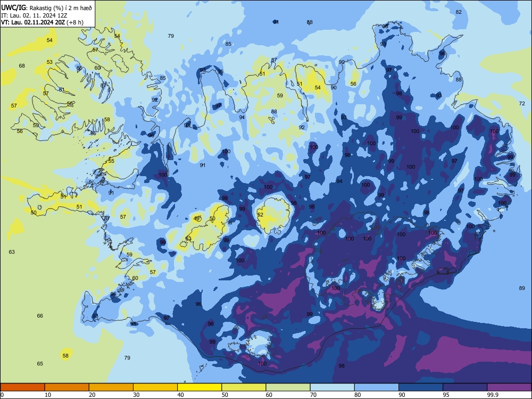Click the legend label '50'

225,395
